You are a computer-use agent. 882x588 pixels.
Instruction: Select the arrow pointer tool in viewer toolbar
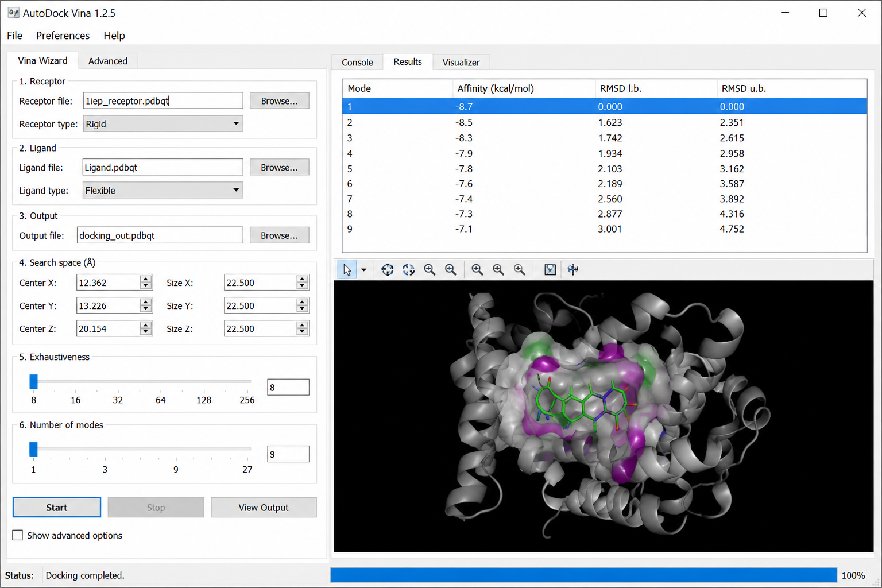pyautogui.click(x=347, y=269)
